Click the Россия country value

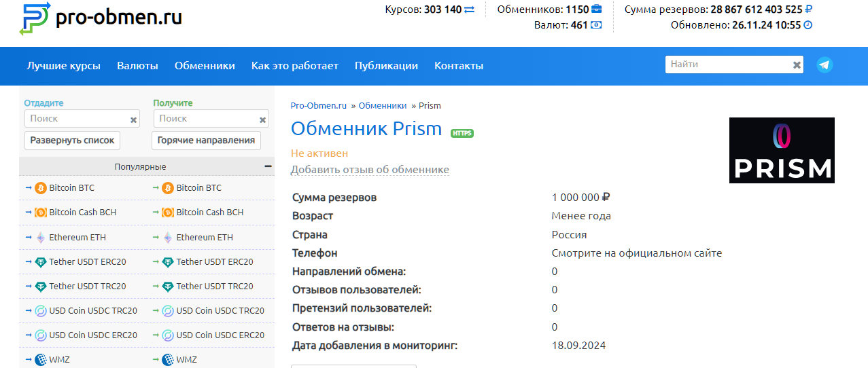point(570,235)
